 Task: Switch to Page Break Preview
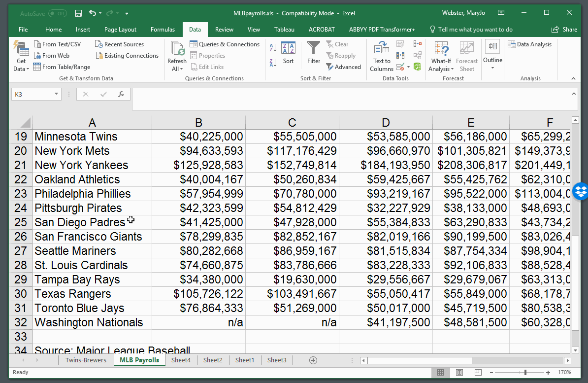click(478, 372)
